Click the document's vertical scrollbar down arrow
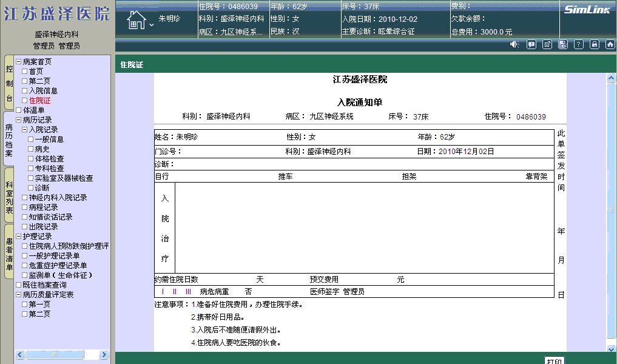The image size is (617, 364). [x=611, y=349]
